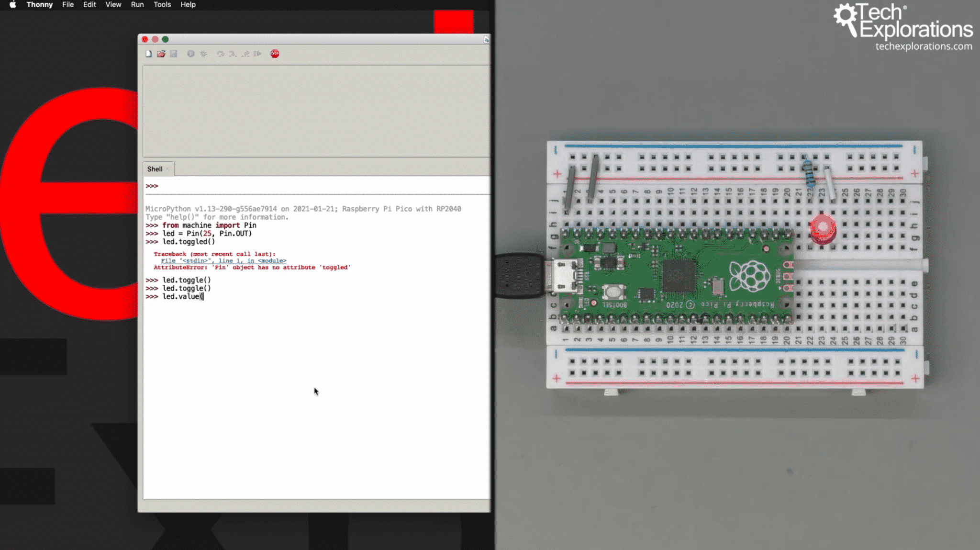
Task: Click the Help menu item
Action: click(x=188, y=5)
